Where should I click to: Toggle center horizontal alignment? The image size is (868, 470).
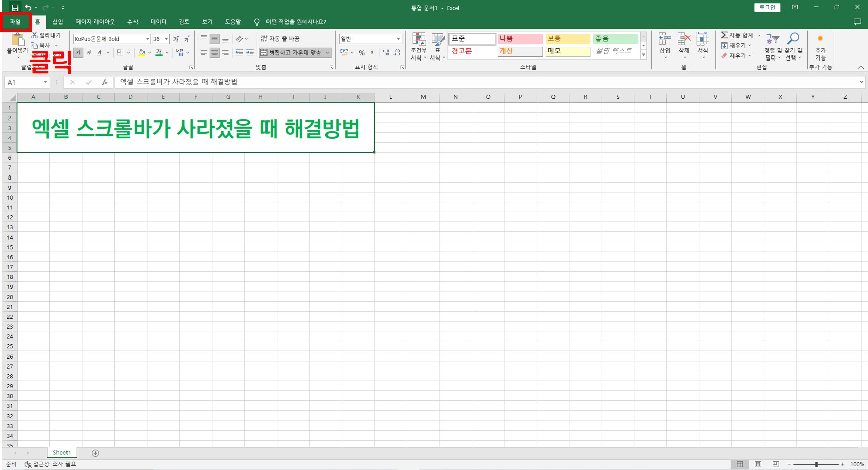tap(214, 52)
